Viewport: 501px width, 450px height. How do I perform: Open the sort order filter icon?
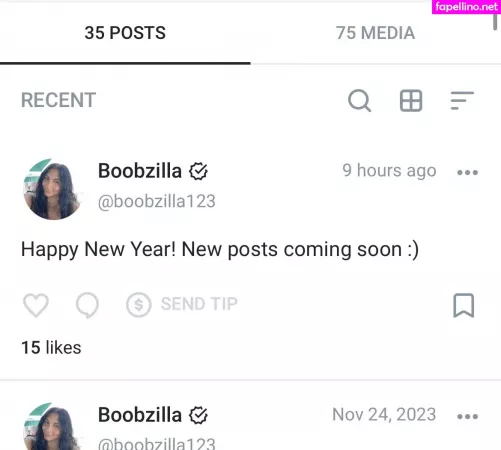point(462,100)
